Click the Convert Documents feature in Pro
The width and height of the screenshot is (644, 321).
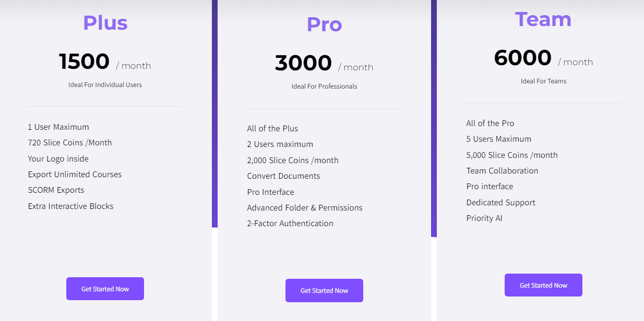pyautogui.click(x=283, y=176)
